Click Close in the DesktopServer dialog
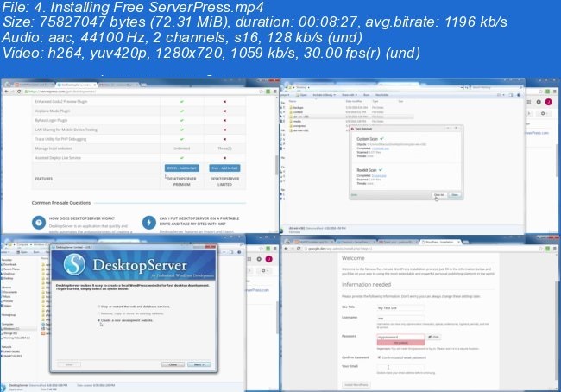The width and height of the screenshot is (561, 392). tap(173, 364)
